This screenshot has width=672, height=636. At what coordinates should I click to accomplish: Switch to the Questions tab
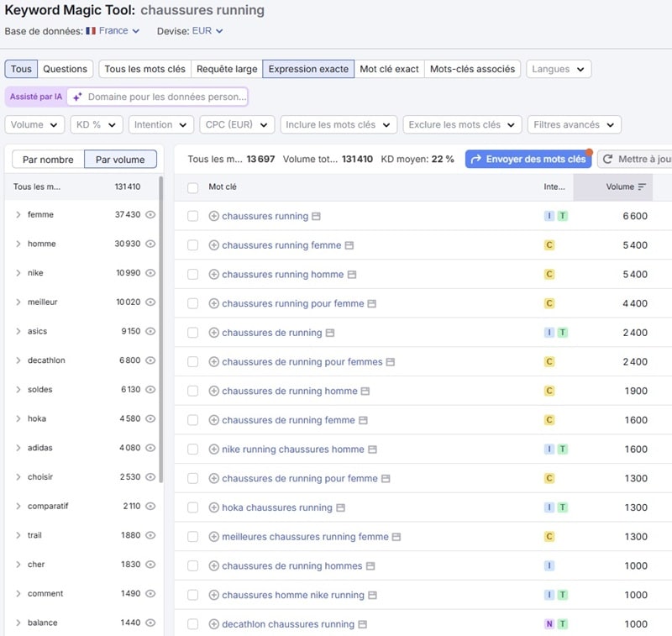tap(65, 69)
